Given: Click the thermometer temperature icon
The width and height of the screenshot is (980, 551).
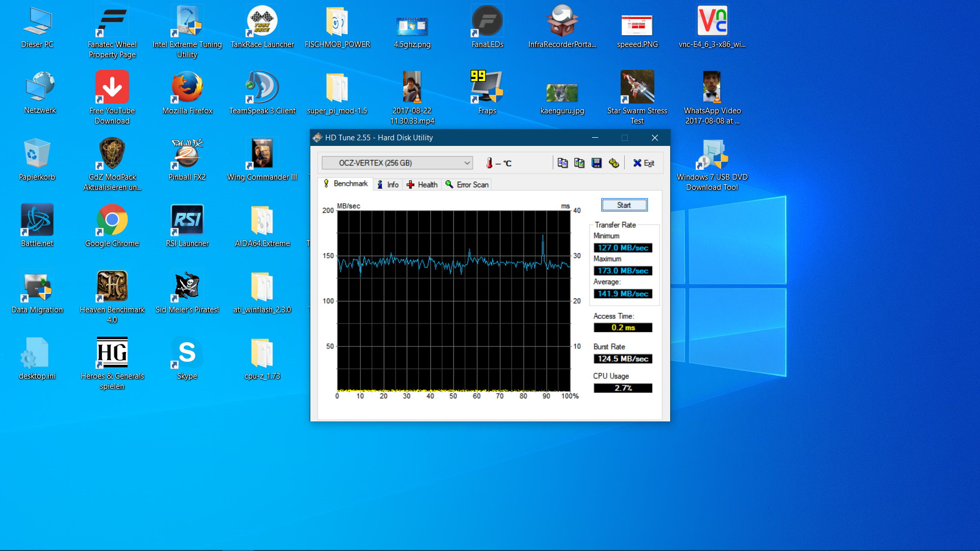Looking at the screenshot, I should point(489,163).
